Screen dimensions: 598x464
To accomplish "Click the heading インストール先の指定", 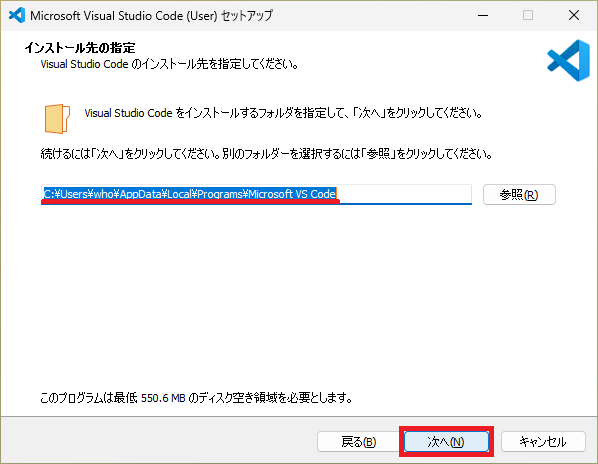I will [x=80, y=48].
